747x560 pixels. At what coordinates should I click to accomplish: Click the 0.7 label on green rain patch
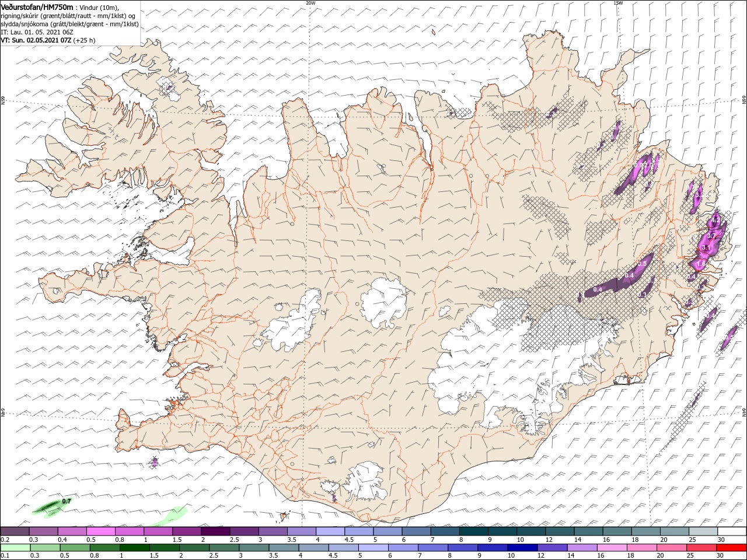[x=67, y=501]
